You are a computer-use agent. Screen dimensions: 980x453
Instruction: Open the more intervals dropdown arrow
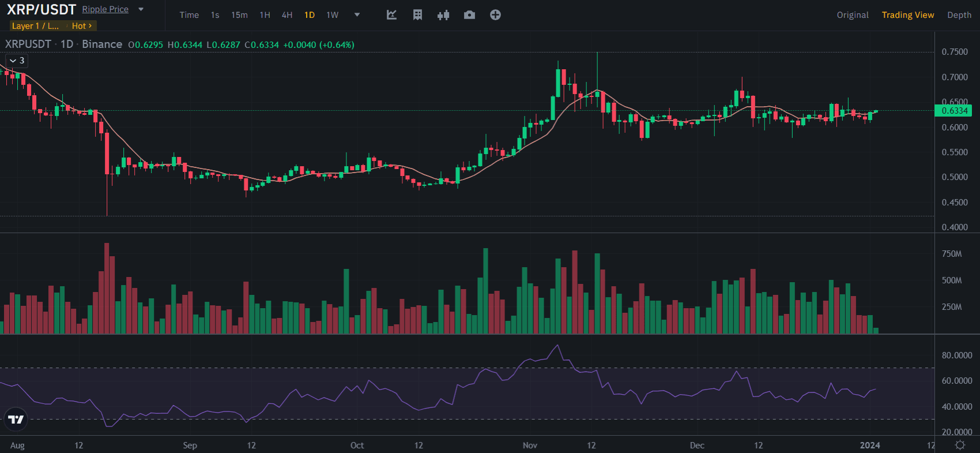pos(357,15)
